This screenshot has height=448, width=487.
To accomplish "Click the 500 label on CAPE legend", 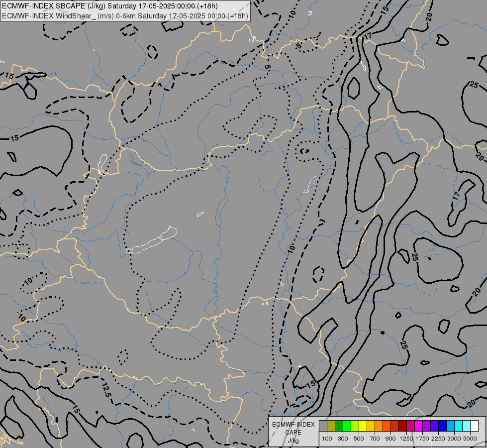I will coord(359,439).
